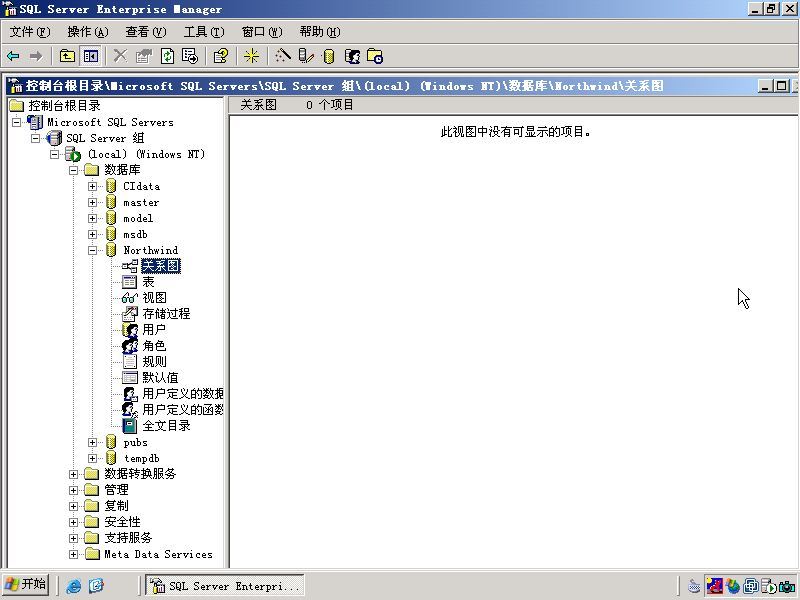Select the 存储过程 stored procedures icon
This screenshot has height=600, width=800.
[x=130, y=314]
